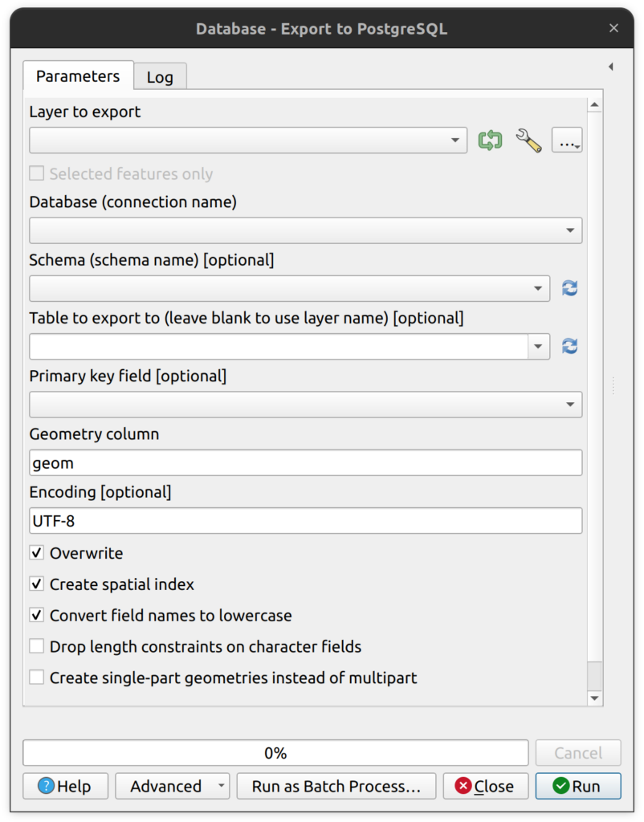The image size is (644, 822).
Task: Expand the Primary key field dropdown
Action: click(x=305, y=405)
